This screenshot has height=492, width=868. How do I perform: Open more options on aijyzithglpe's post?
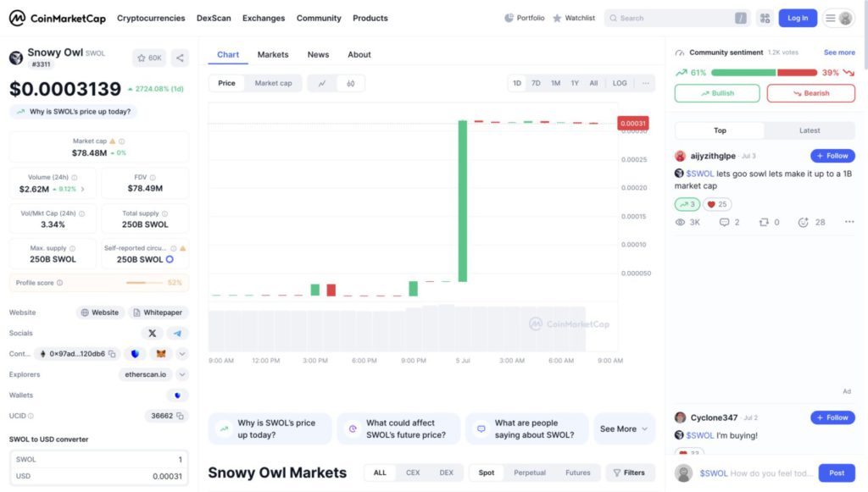(x=849, y=222)
